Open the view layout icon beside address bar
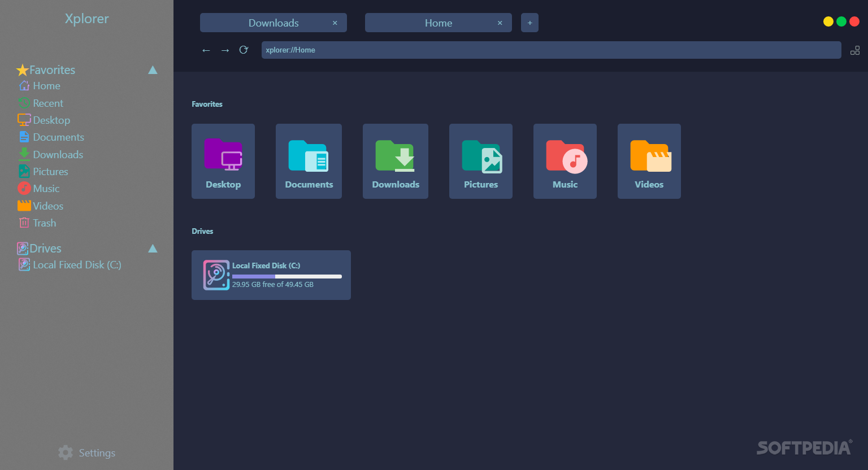Image resolution: width=868 pixels, height=470 pixels. (x=855, y=50)
